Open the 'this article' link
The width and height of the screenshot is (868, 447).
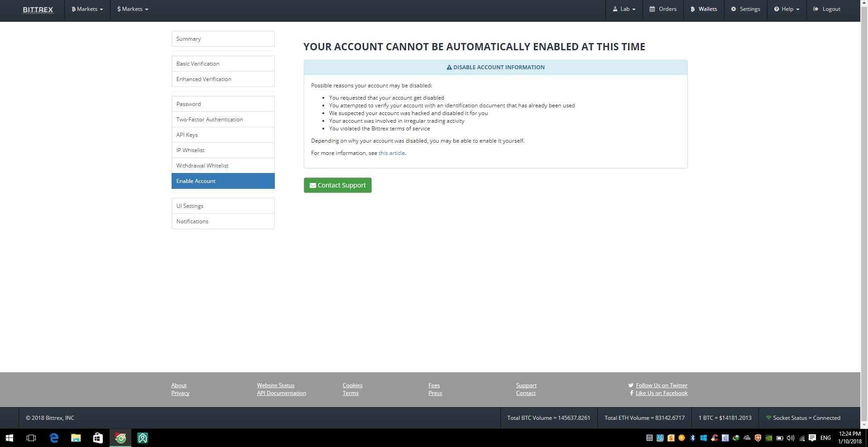pos(392,153)
